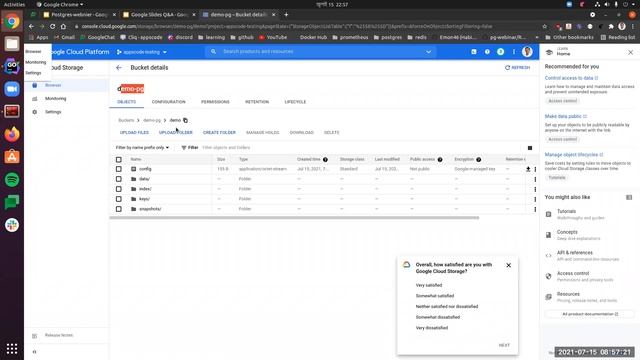Copy the demo folder path icon
This screenshot has height=360, width=640.
pos(185,120)
